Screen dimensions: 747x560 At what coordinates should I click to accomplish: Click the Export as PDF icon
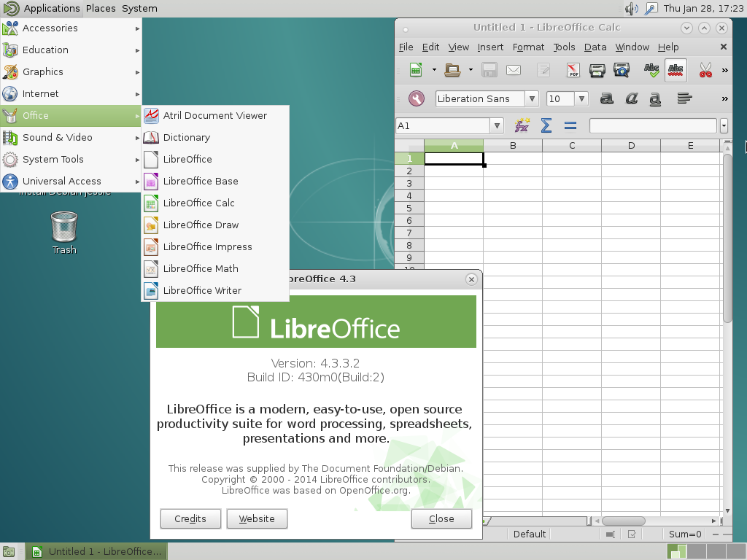click(573, 70)
